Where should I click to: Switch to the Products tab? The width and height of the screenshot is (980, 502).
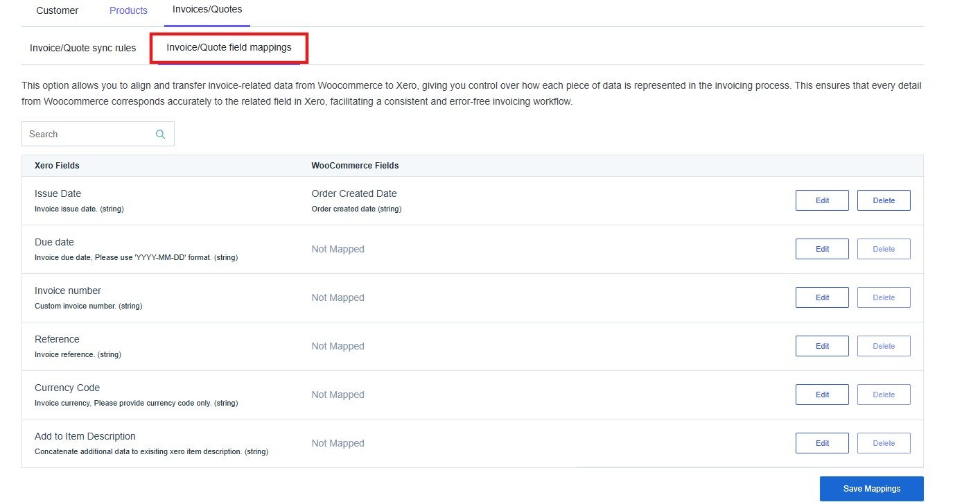point(128,10)
